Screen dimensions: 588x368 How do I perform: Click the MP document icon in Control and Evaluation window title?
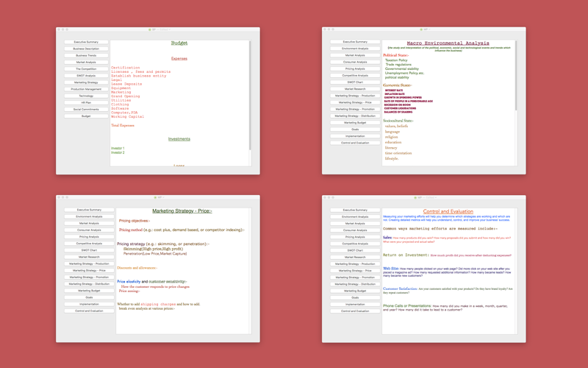pos(415,197)
